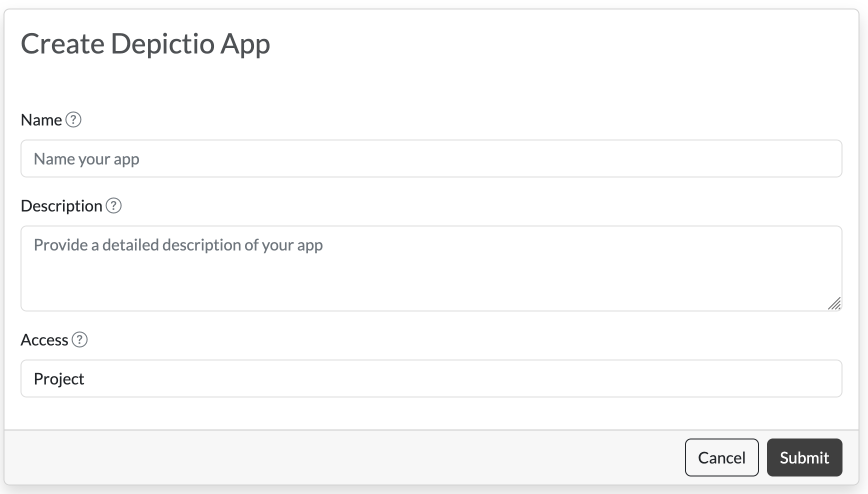This screenshot has width=868, height=494.
Task: Click the 'Provide a detailed description' placeholder
Action: tap(178, 245)
